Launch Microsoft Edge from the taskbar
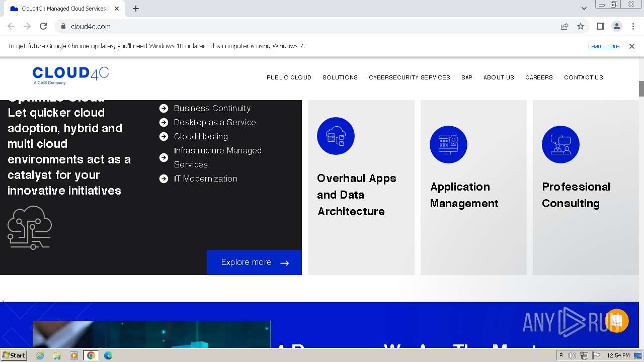Image resolution: width=644 pixels, height=362 pixels. (108, 355)
